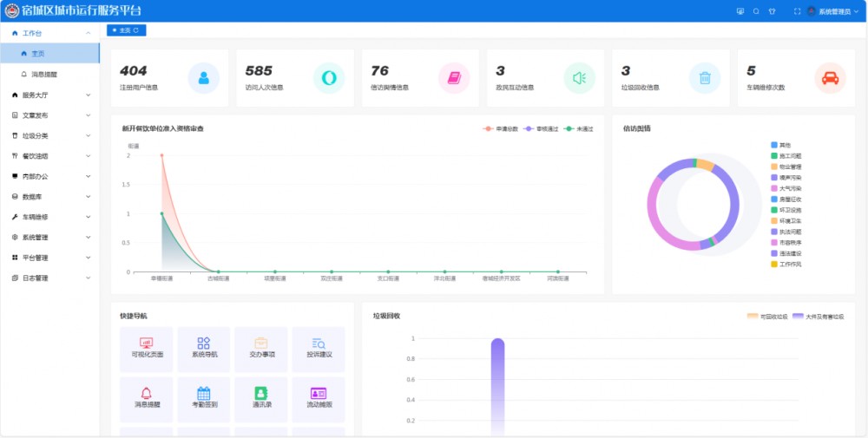868x438 pixels.
Task: Click the 宿城经济开发区 axis label
Action: 501,278
